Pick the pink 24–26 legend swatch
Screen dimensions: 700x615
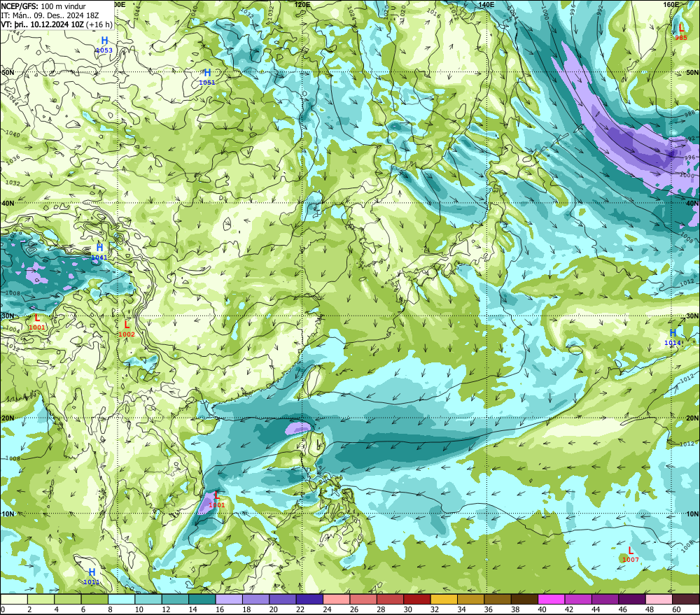337,600
